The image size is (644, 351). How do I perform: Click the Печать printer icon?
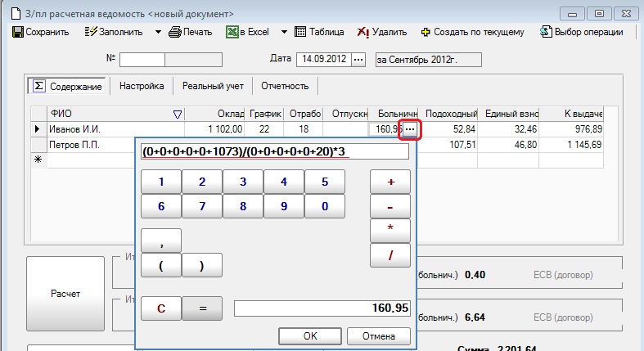click(x=175, y=32)
